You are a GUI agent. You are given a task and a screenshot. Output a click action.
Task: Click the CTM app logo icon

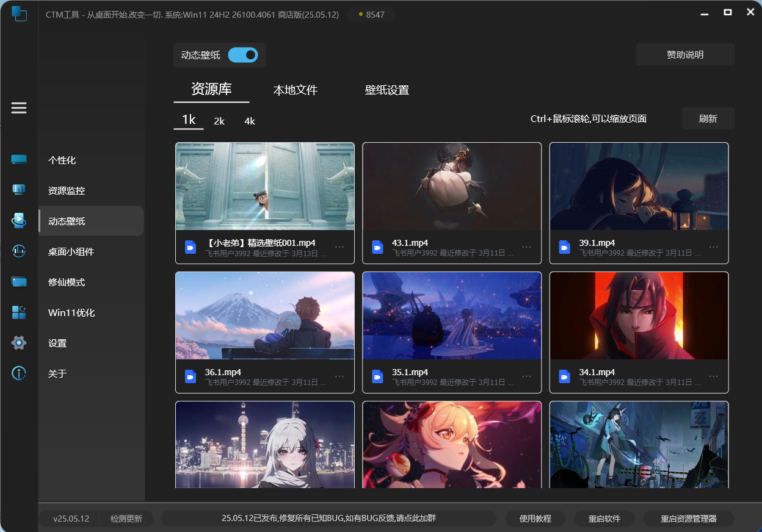pyautogui.click(x=19, y=13)
